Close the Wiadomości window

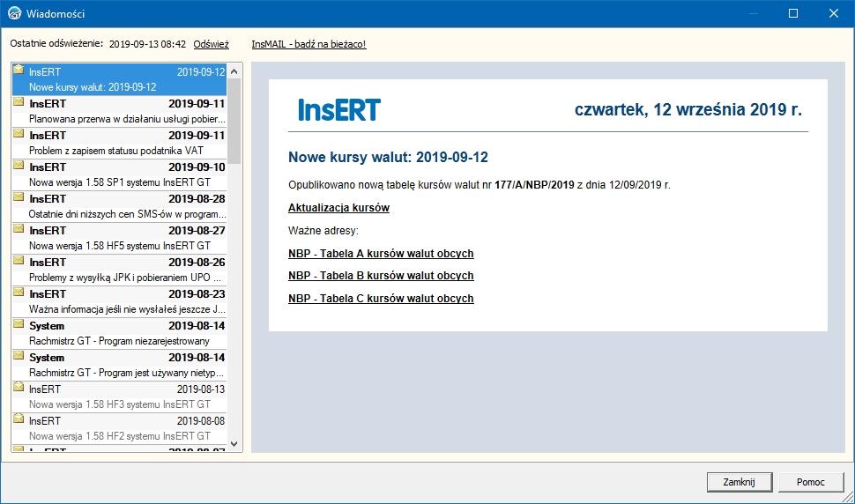[834, 13]
